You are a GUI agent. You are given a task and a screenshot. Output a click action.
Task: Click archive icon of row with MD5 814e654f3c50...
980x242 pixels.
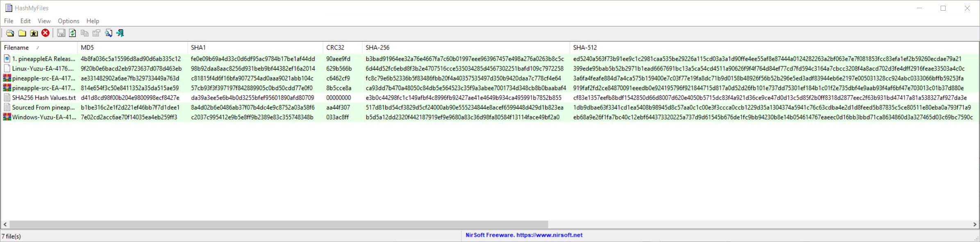point(7,88)
